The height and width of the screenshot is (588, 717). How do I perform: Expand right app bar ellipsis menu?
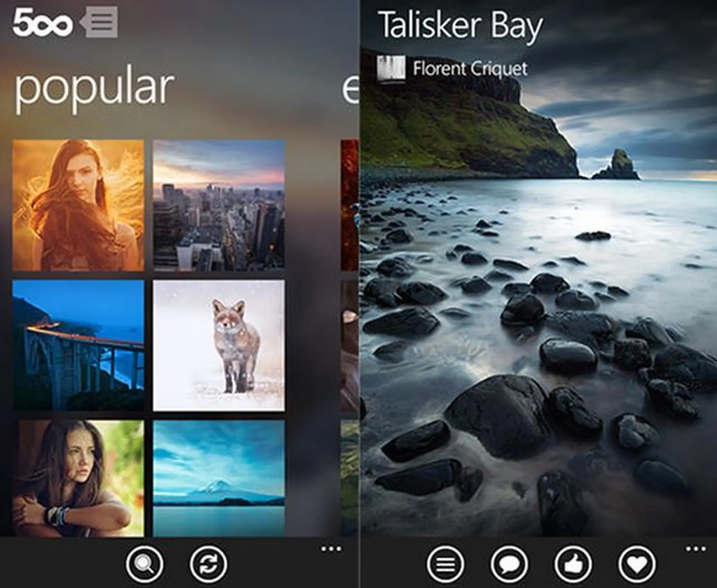[696, 549]
